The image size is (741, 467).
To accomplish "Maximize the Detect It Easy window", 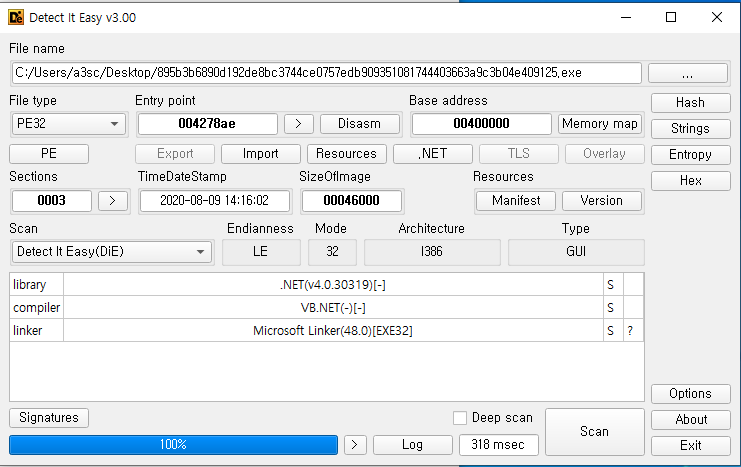I will point(671,17).
